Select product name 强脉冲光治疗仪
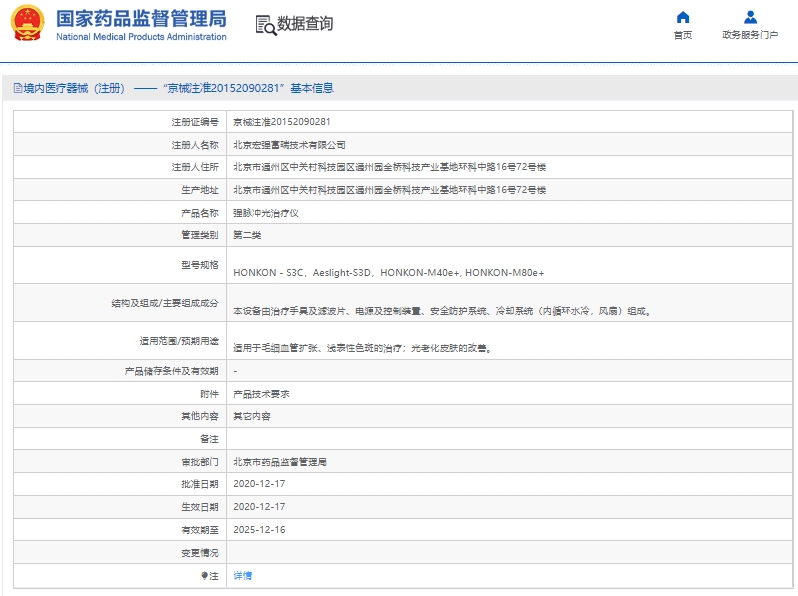798x596 pixels. coord(266,213)
